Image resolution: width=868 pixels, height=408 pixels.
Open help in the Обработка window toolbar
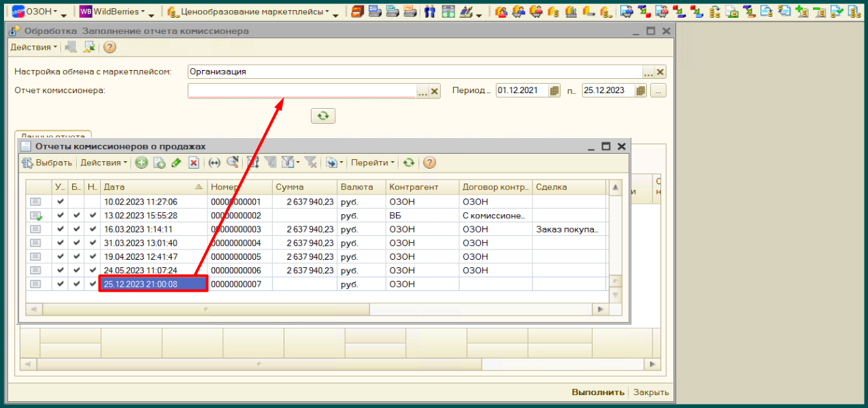pos(110,47)
